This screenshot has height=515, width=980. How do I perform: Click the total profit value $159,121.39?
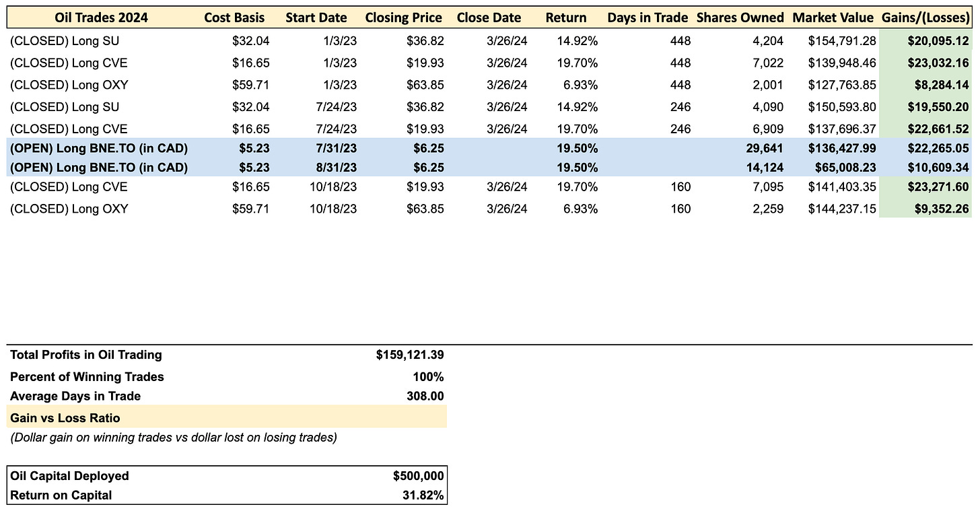[410, 355]
